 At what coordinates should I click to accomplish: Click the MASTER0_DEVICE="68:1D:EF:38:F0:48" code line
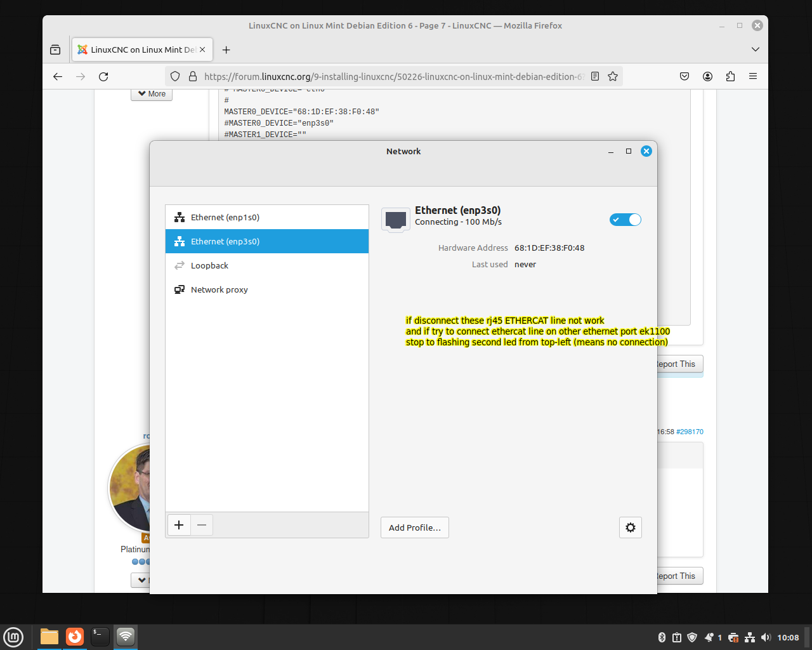(302, 112)
